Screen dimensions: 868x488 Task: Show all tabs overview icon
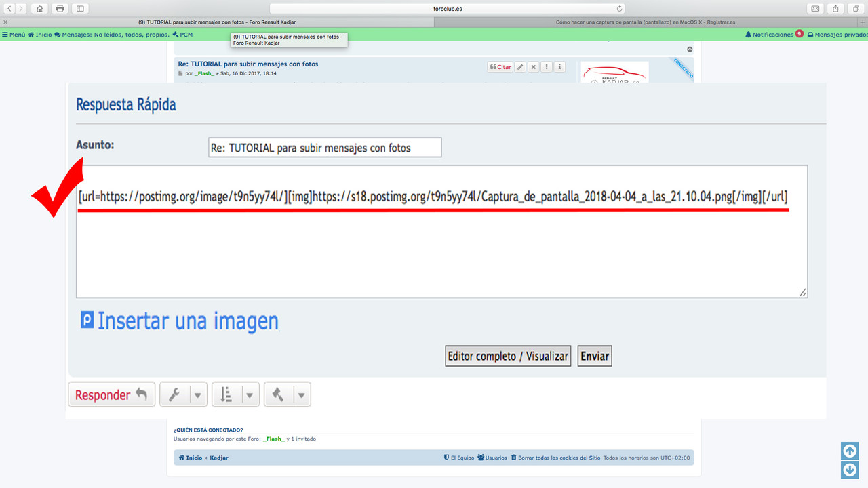click(855, 8)
